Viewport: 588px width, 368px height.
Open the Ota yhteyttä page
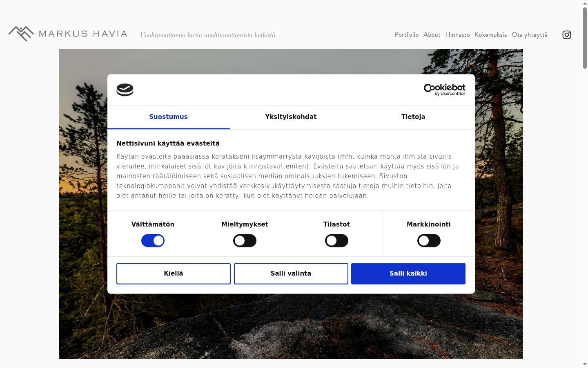click(530, 35)
